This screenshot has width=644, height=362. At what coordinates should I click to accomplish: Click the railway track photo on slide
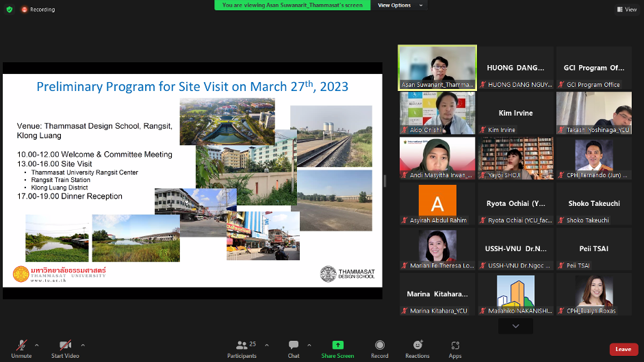click(x=331, y=136)
